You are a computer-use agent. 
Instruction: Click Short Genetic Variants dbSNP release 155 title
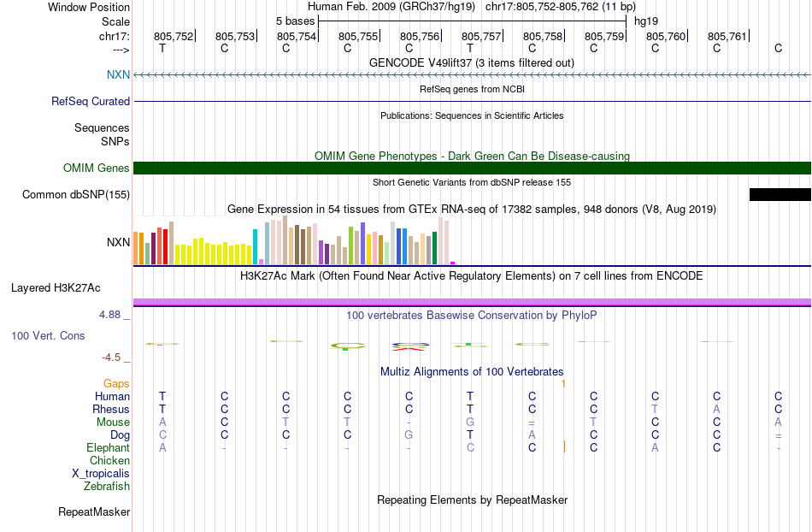pos(472,182)
